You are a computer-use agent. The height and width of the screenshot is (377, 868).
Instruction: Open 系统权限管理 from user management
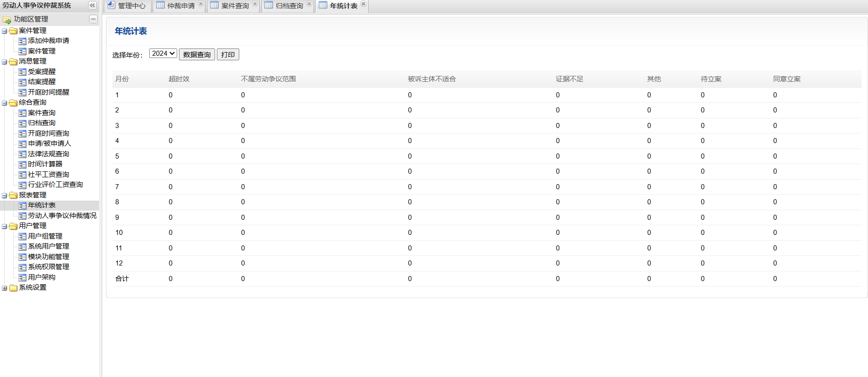tap(48, 267)
